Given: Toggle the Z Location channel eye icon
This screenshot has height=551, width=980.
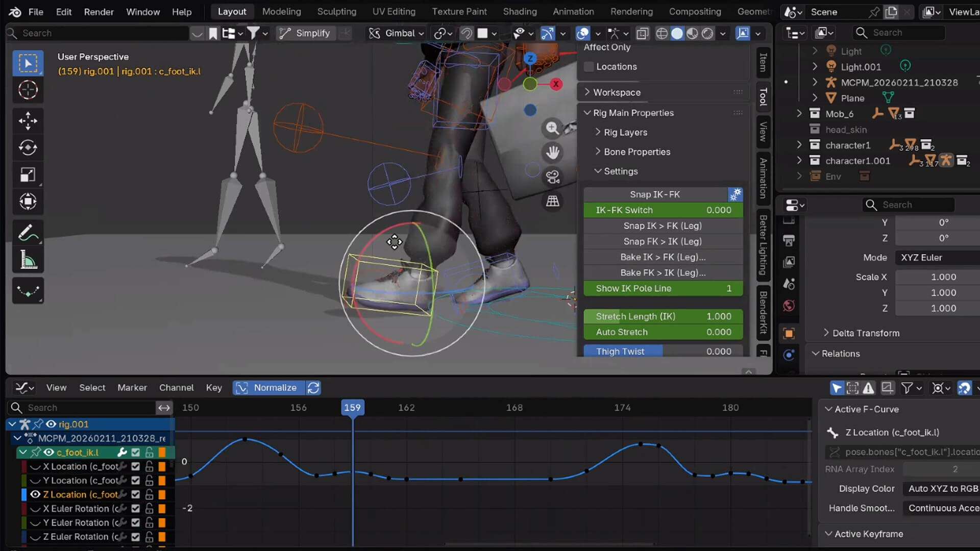Looking at the screenshot, I should point(35,494).
